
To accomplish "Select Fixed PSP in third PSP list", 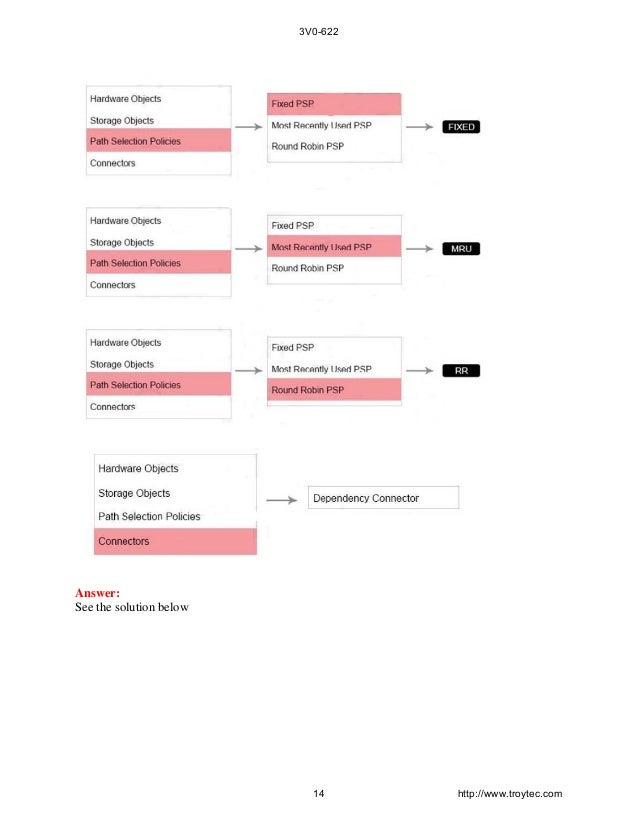I will click(x=292, y=347).
